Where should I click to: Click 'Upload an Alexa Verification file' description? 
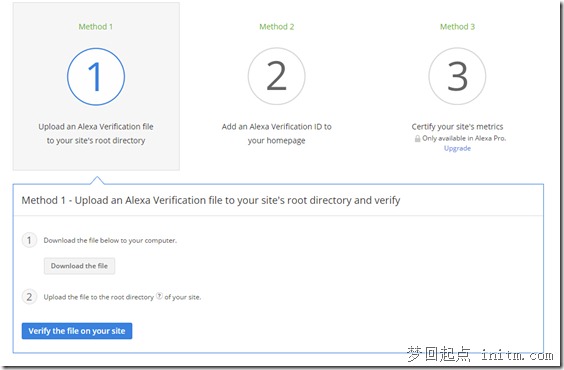coord(96,133)
